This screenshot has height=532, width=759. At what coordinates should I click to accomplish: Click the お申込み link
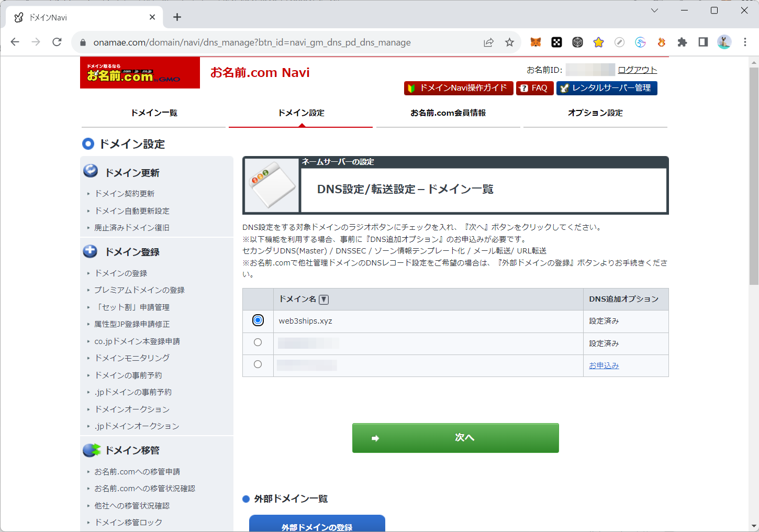click(604, 365)
